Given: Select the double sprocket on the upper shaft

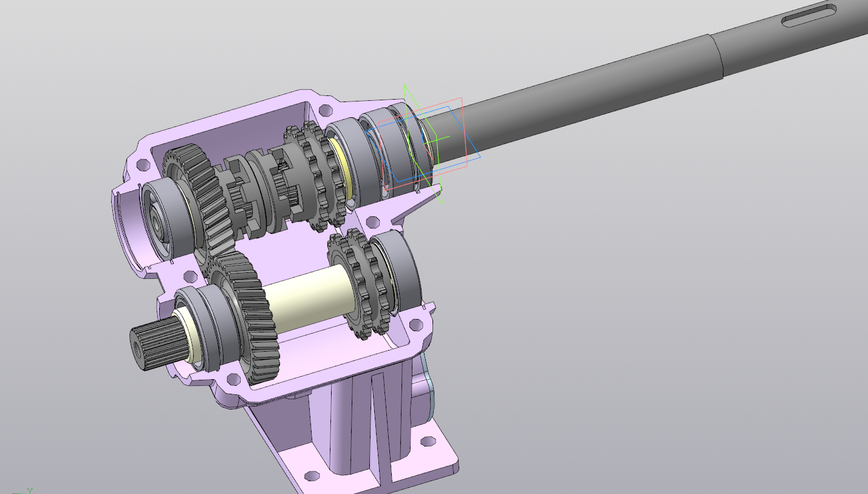Looking at the screenshot, I should [x=316, y=176].
